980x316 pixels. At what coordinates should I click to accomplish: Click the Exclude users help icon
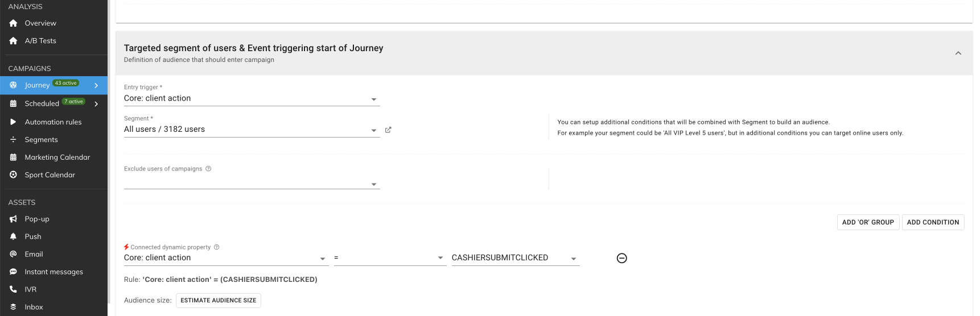[x=208, y=169]
